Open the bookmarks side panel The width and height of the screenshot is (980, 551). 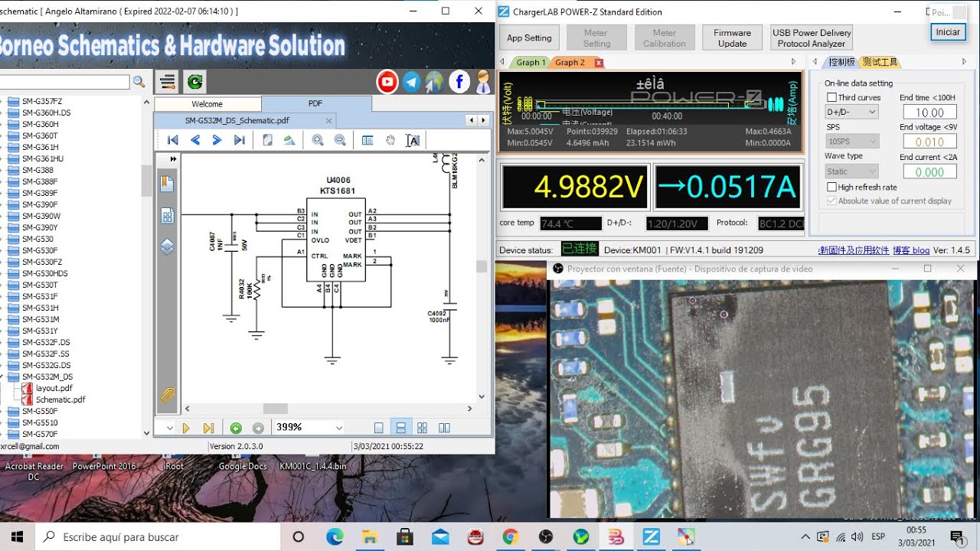[167, 184]
